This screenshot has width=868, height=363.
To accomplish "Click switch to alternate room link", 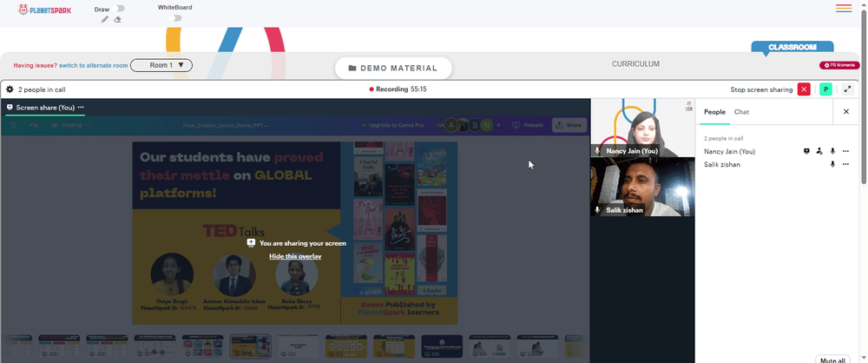I will pos(94,65).
